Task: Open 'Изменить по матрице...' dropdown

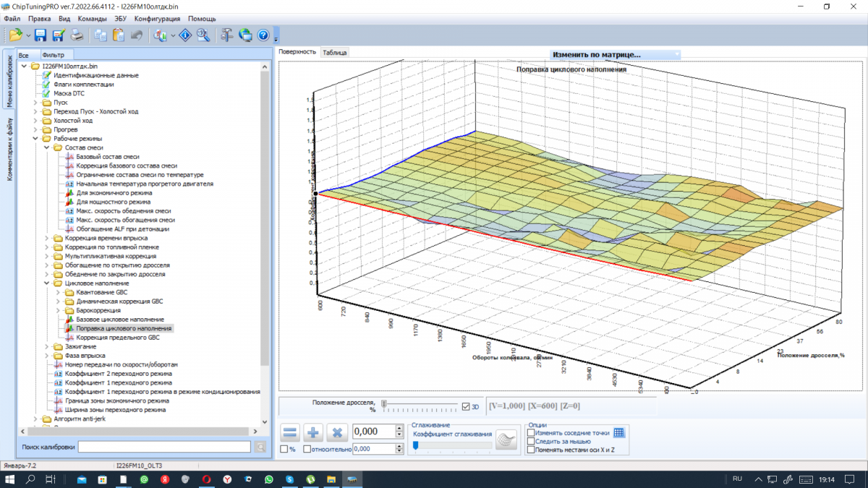Action: [615, 54]
